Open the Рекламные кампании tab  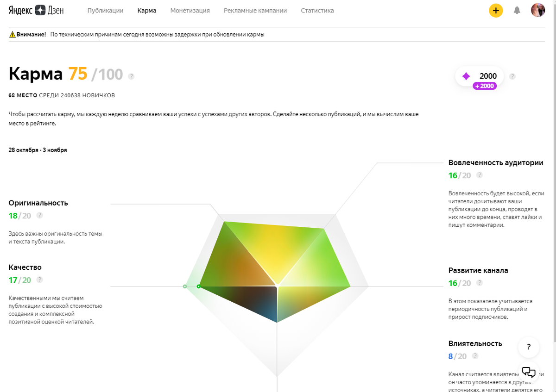click(x=255, y=11)
